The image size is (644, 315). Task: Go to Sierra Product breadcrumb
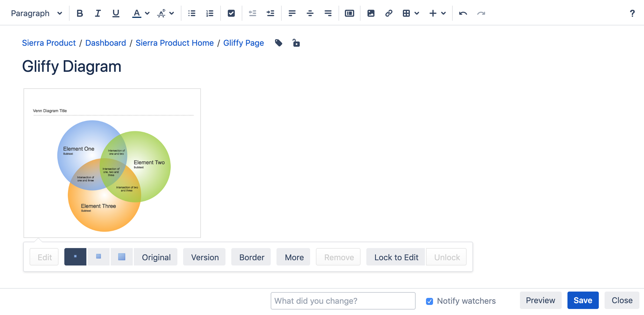(49, 43)
